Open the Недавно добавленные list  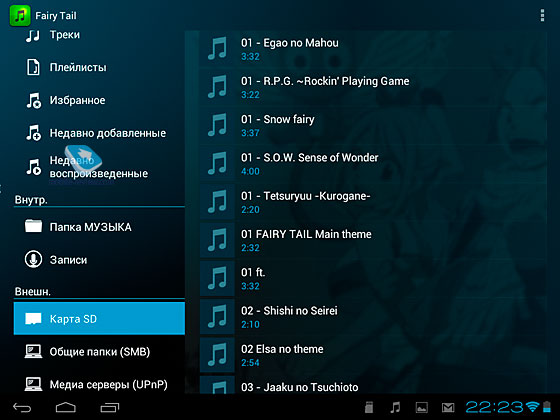pos(99,133)
